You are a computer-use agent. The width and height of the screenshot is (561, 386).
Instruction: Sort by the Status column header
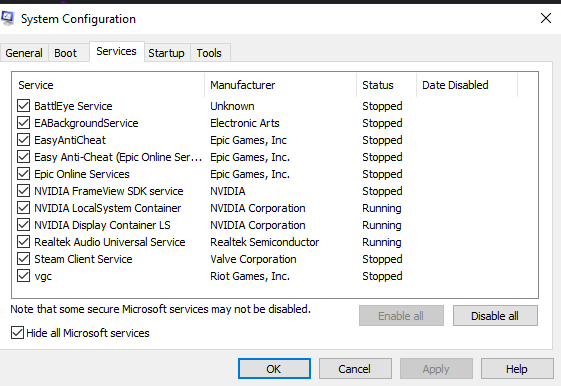[386, 85]
